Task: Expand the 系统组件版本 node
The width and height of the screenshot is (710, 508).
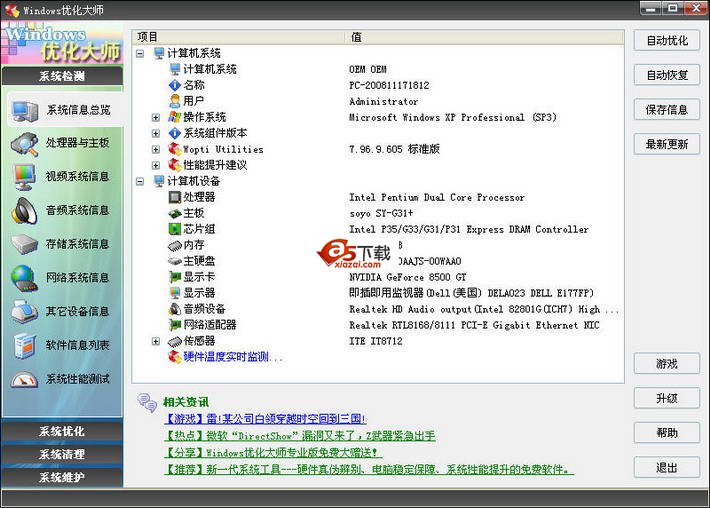Action: click(156, 133)
